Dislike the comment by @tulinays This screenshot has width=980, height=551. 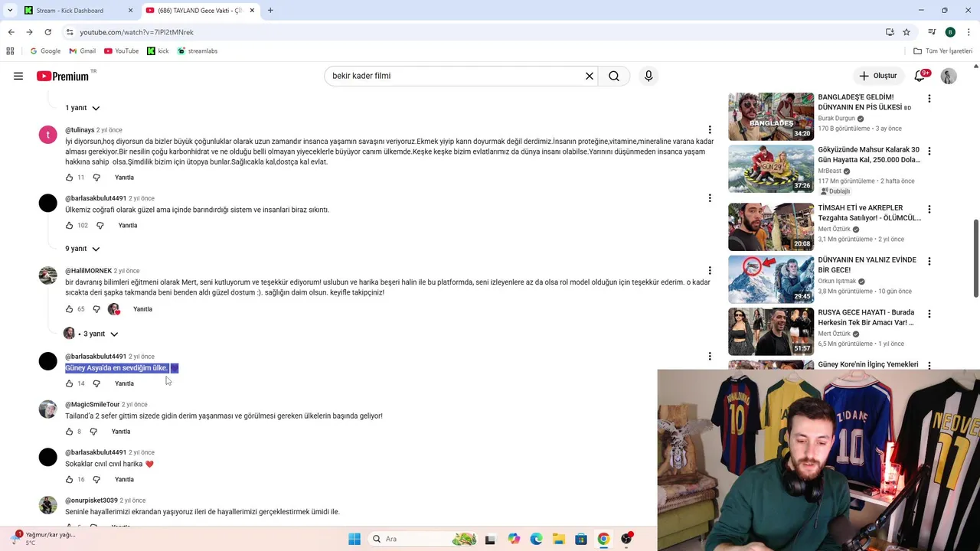tap(96, 178)
